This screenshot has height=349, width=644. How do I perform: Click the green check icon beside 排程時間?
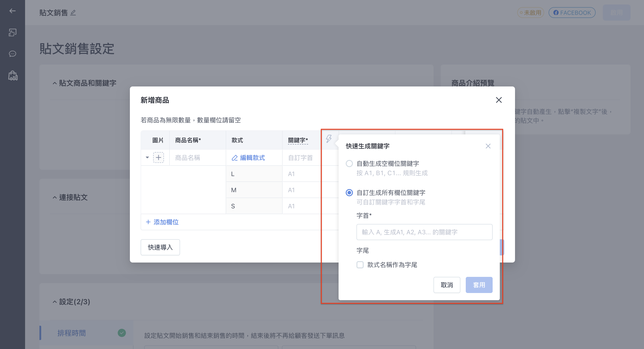[122, 333]
